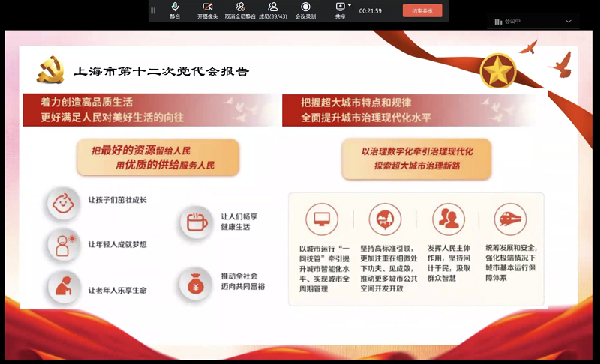The width and height of the screenshot is (600, 364).
Task: Click the train circle icon
Action: (x=510, y=219)
